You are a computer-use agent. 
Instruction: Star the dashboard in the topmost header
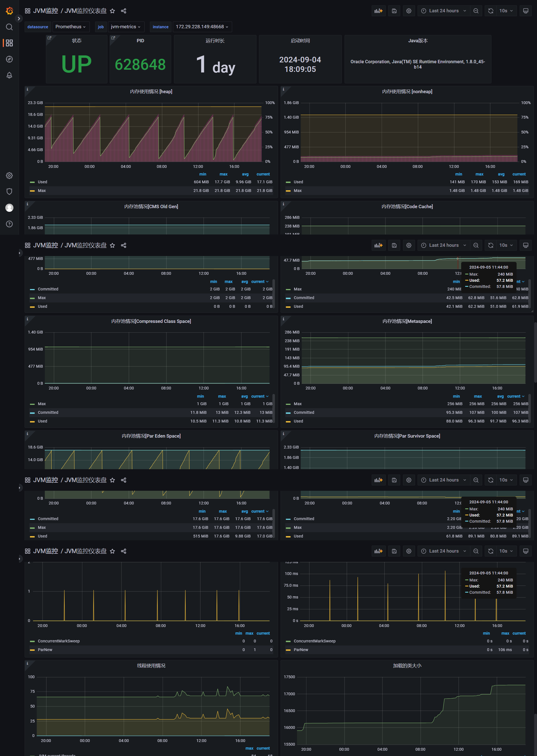112,11
